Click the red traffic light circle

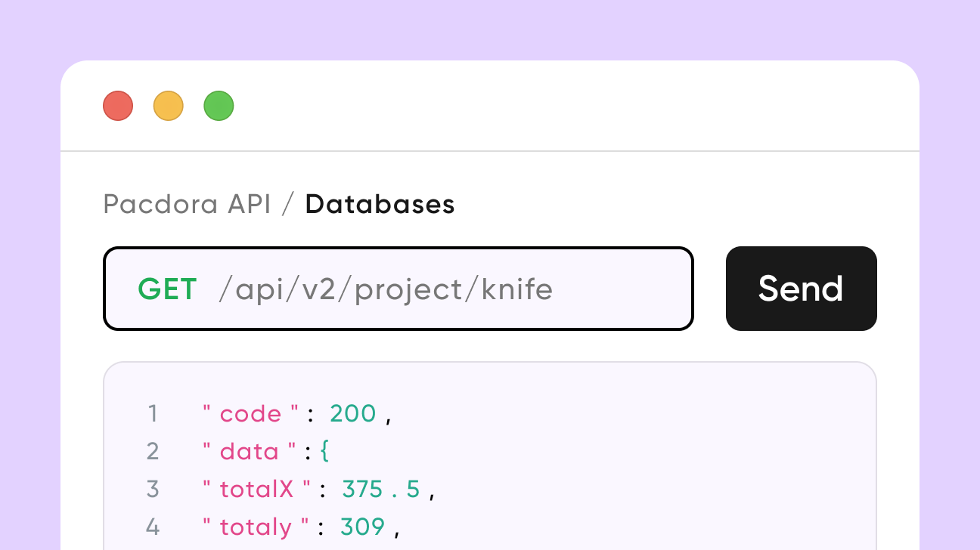(118, 106)
